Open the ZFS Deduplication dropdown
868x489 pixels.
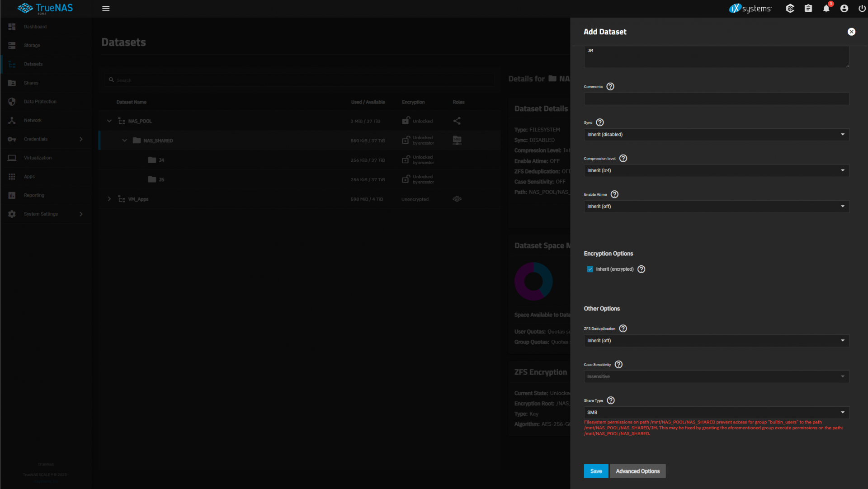pyautogui.click(x=716, y=341)
